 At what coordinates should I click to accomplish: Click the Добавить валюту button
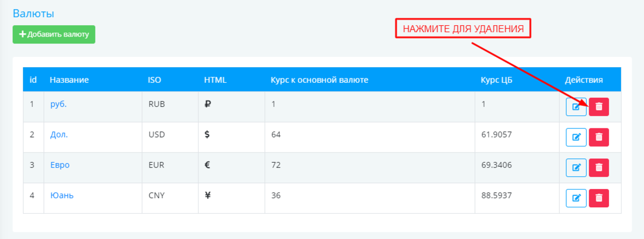54,34
